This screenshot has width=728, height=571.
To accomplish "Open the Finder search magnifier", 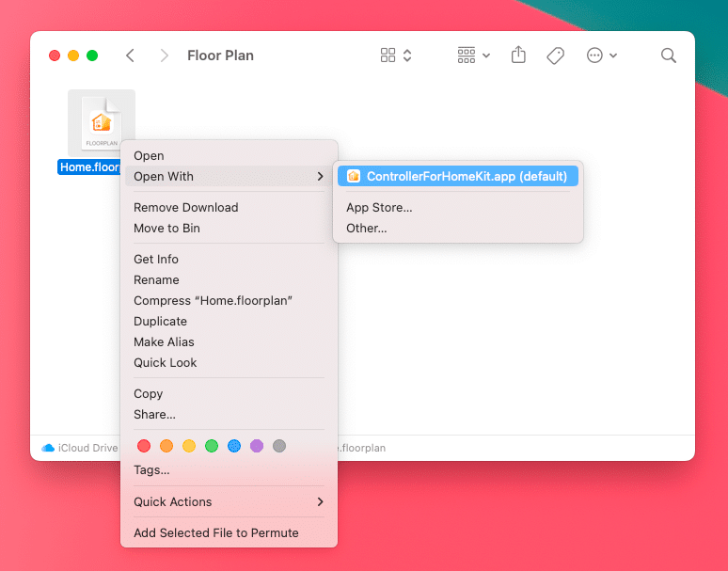I will pyautogui.click(x=668, y=56).
